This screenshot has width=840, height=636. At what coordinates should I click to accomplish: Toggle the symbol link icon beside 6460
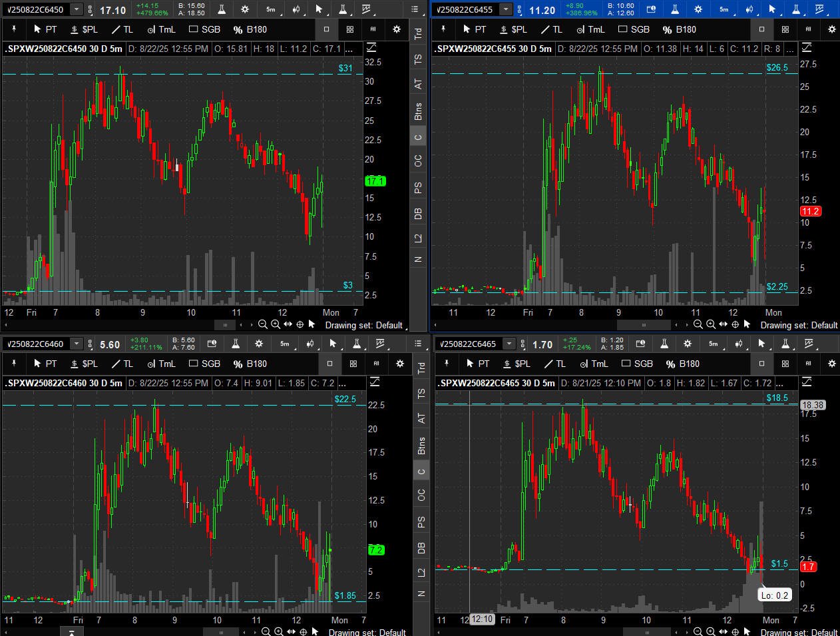point(91,344)
